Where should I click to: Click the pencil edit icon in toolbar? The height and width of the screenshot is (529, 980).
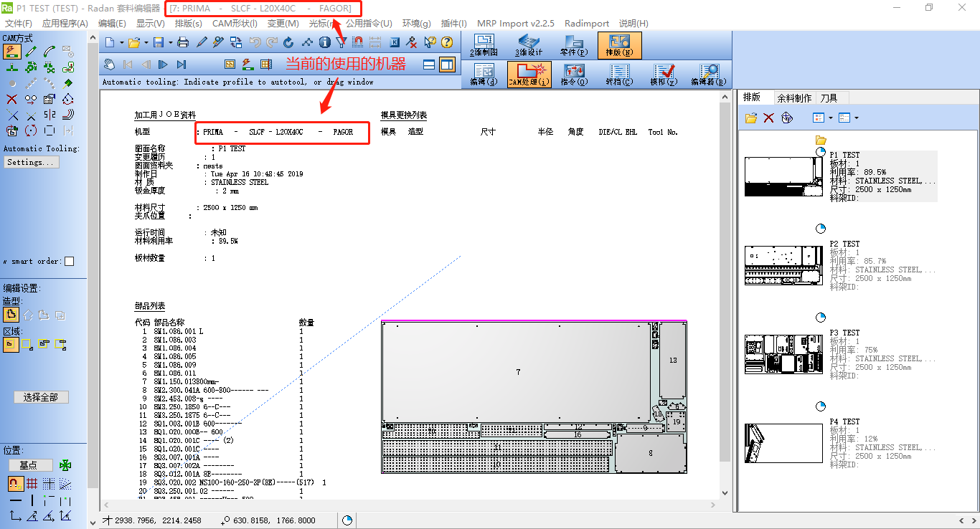point(202,42)
